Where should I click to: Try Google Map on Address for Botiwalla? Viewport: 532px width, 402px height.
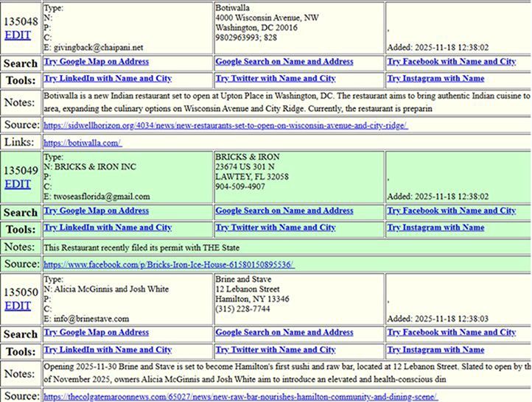[x=97, y=62]
